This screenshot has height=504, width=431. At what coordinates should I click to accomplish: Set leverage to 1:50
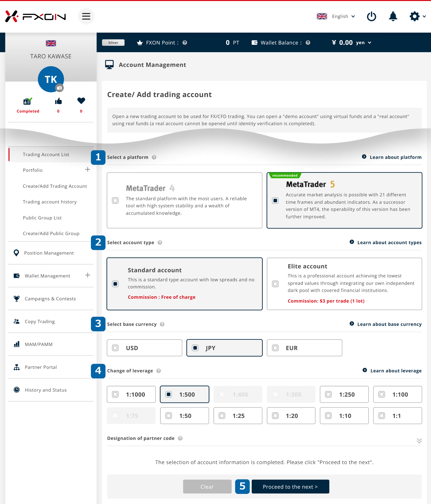[x=185, y=416]
